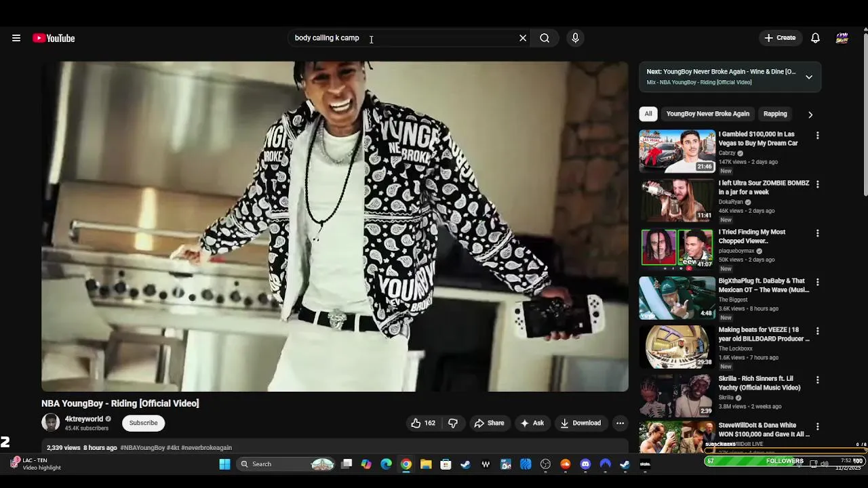This screenshot has width=868, height=488.
Task: Share the Riding video
Action: (489, 423)
